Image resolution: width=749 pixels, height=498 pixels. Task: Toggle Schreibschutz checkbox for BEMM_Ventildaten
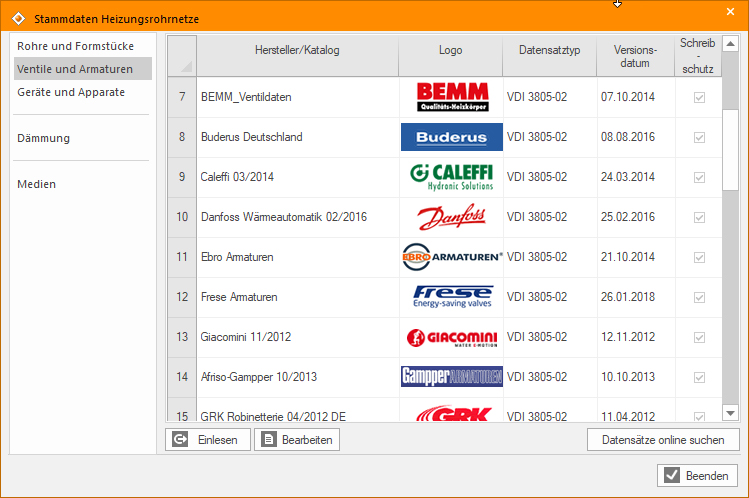(699, 97)
